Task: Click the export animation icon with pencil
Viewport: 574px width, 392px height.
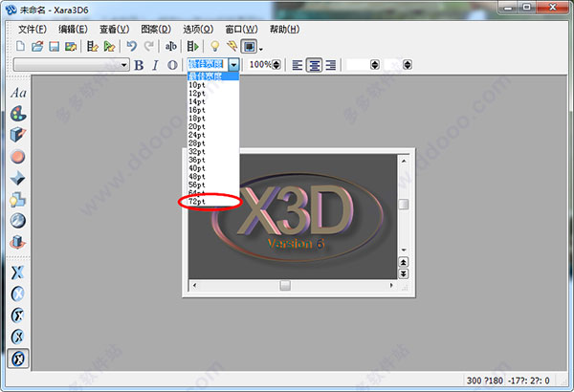Action: [92, 47]
